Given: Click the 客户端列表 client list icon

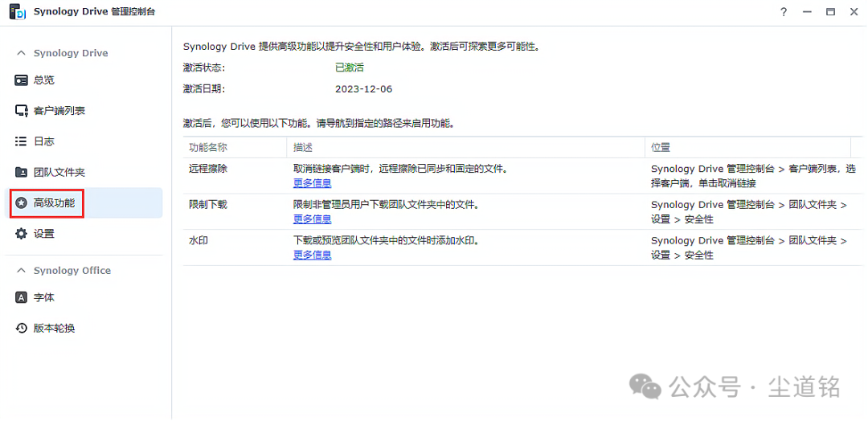Looking at the screenshot, I should [22, 111].
